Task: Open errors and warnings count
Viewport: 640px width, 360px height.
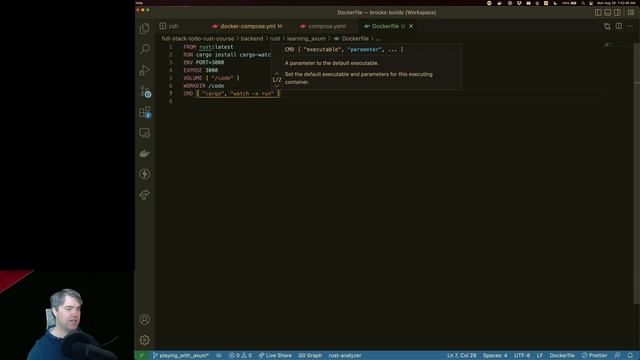Action: (240, 356)
